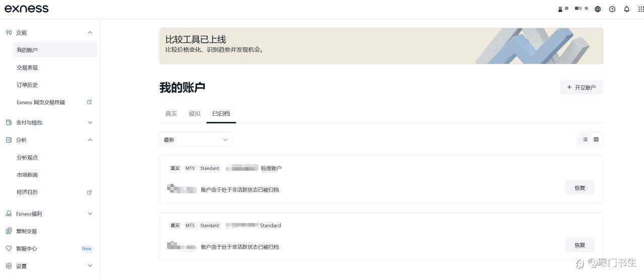
Task: Switch to the 模拟 accounts tab
Action: tap(195, 114)
